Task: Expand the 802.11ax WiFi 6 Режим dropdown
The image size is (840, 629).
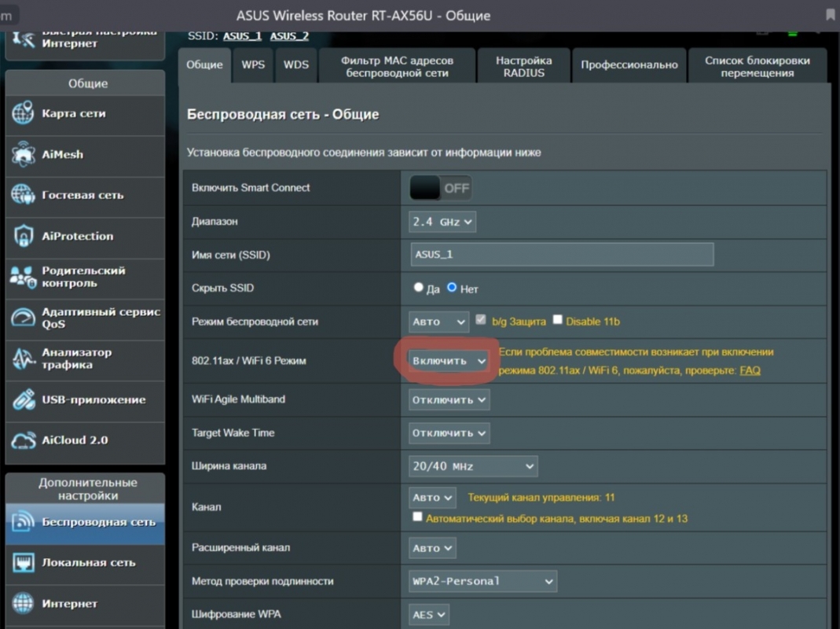Action: point(449,360)
